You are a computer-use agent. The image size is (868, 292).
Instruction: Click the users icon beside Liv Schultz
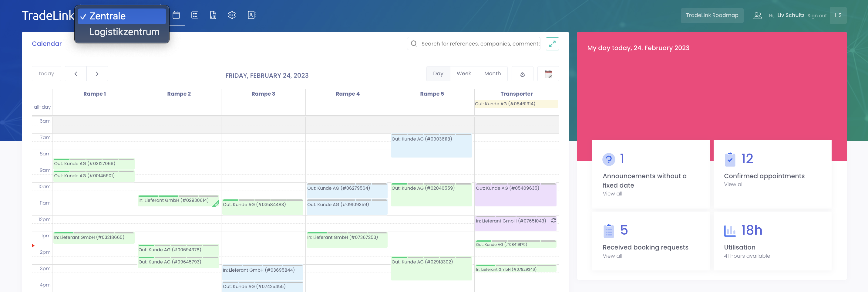(x=758, y=16)
